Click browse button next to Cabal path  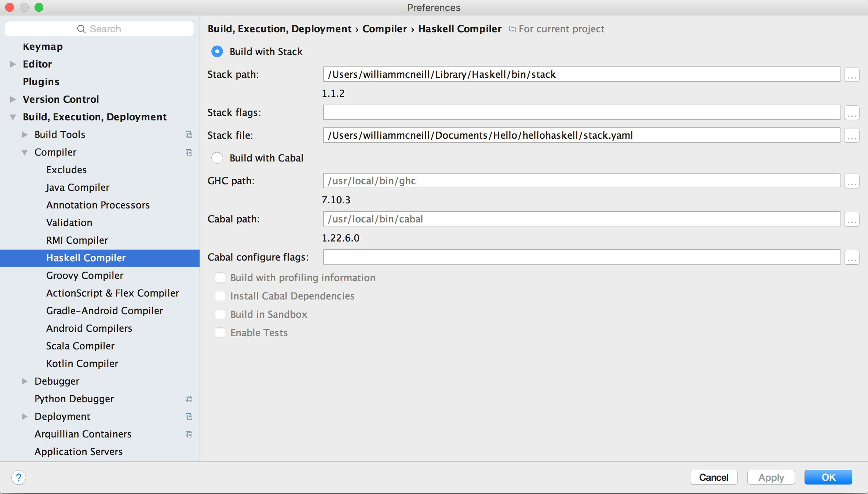(x=851, y=219)
